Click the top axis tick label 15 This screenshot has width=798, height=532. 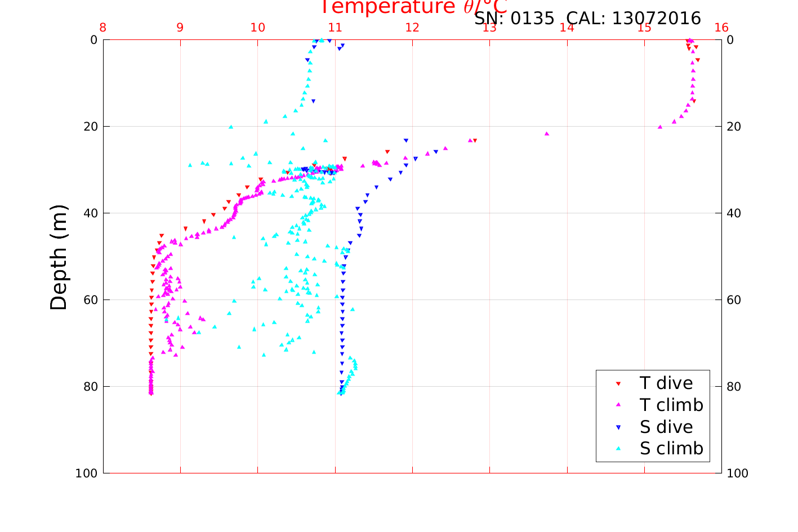click(x=644, y=28)
